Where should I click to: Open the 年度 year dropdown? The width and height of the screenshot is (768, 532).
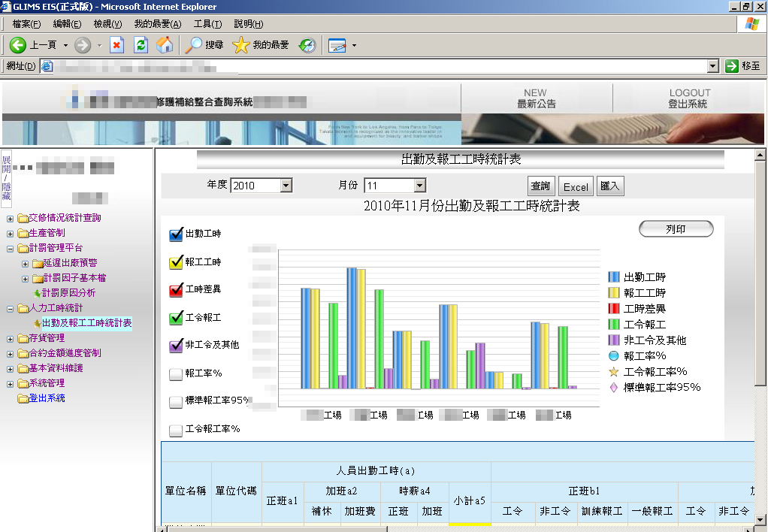[x=285, y=186]
